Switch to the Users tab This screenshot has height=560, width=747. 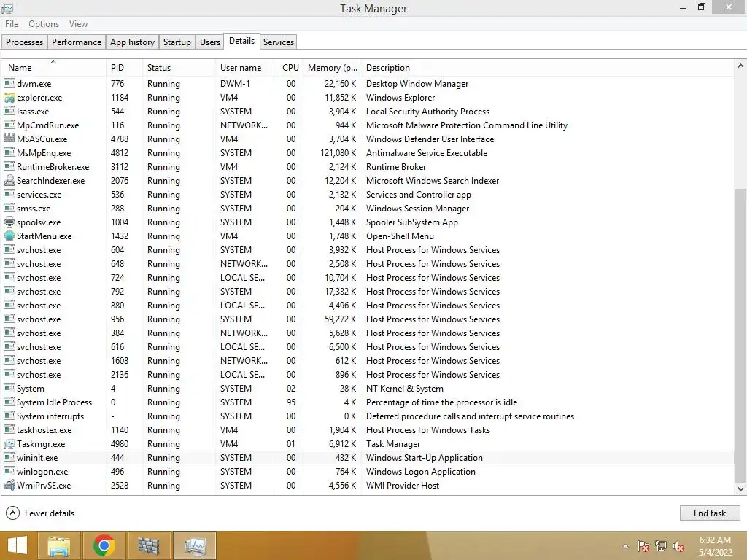click(x=210, y=42)
